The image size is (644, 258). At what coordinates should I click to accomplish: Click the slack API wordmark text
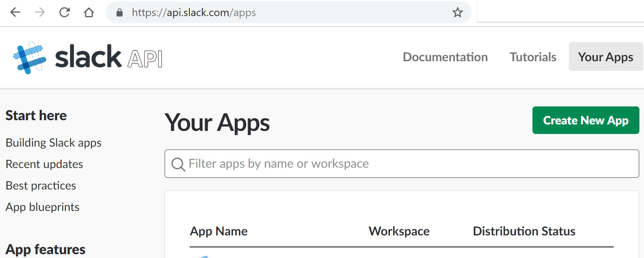pos(109,57)
